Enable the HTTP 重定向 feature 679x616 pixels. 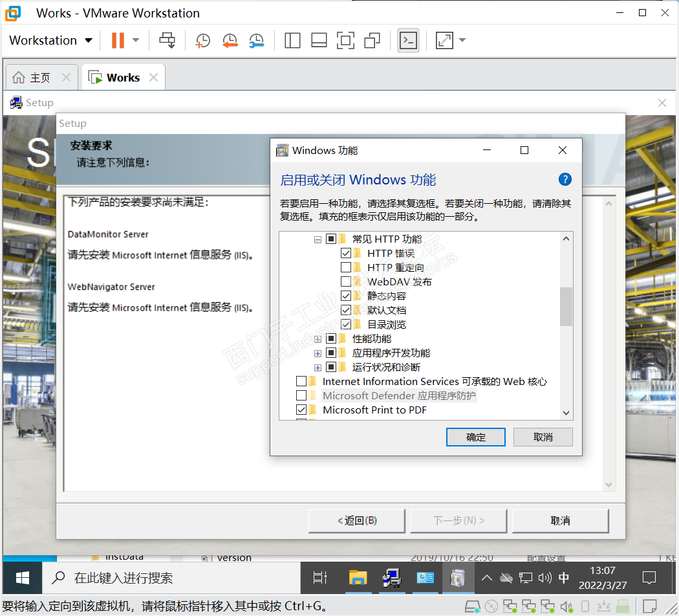coord(346,268)
